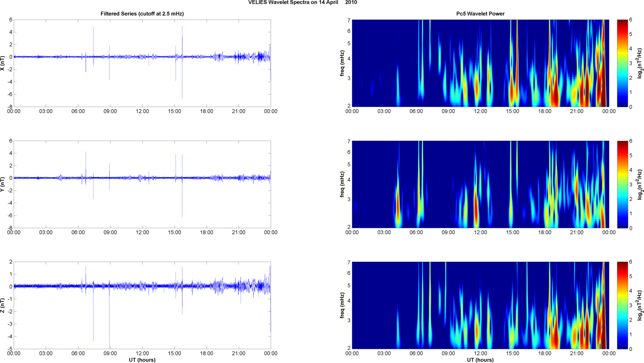This screenshot has height=363, width=644.
Task: Click the Y component wavelet power spectrogram
Action: [x=480, y=184]
